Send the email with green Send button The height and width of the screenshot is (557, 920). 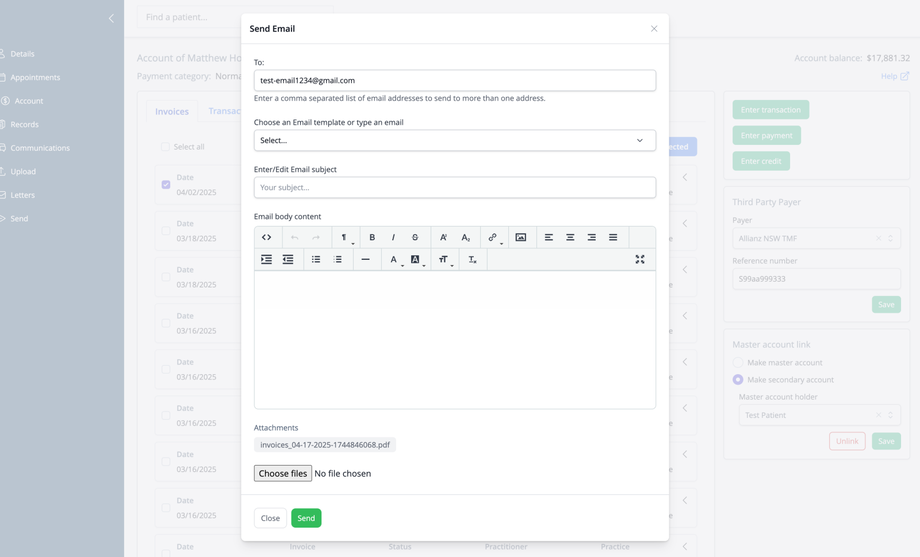(x=306, y=518)
